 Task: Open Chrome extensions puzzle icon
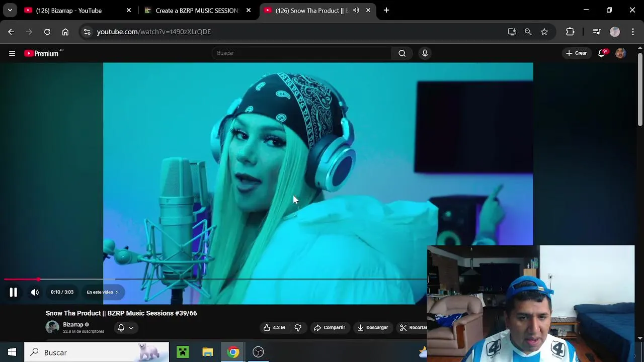tap(570, 32)
